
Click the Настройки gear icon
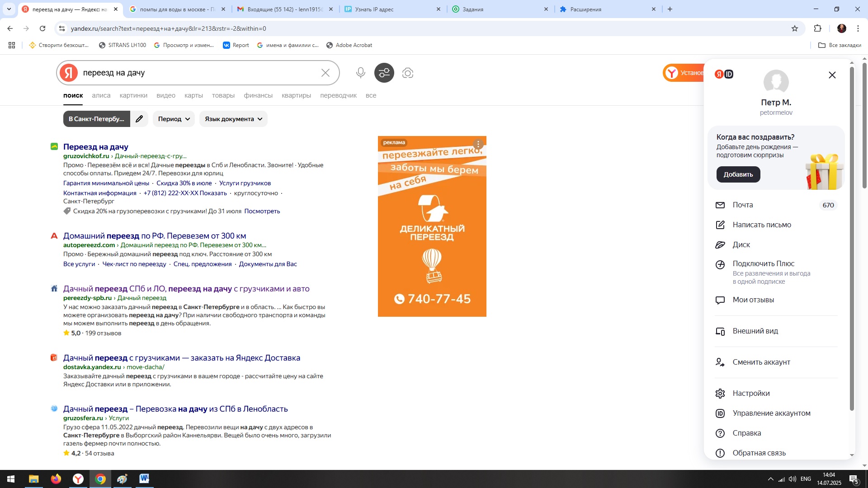720,394
